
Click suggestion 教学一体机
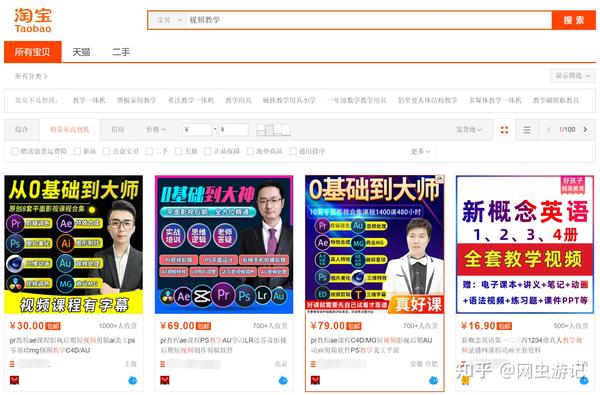(89, 100)
